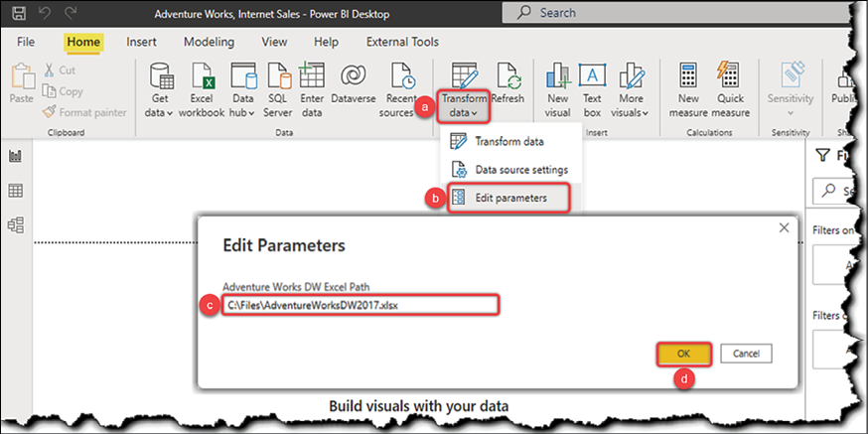This screenshot has height=434, width=868.
Task: Click the Undo arrow in title bar
Action: click(x=45, y=13)
